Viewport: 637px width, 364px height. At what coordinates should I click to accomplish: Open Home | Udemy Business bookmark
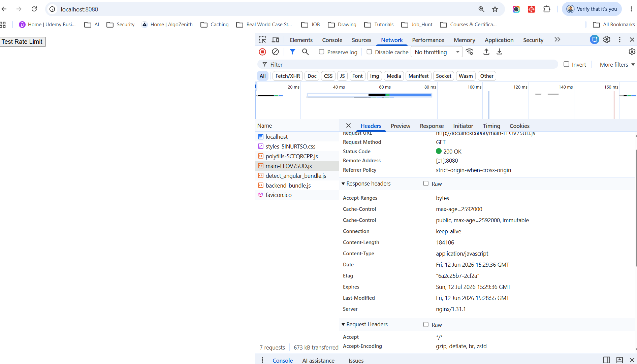tap(47, 25)
